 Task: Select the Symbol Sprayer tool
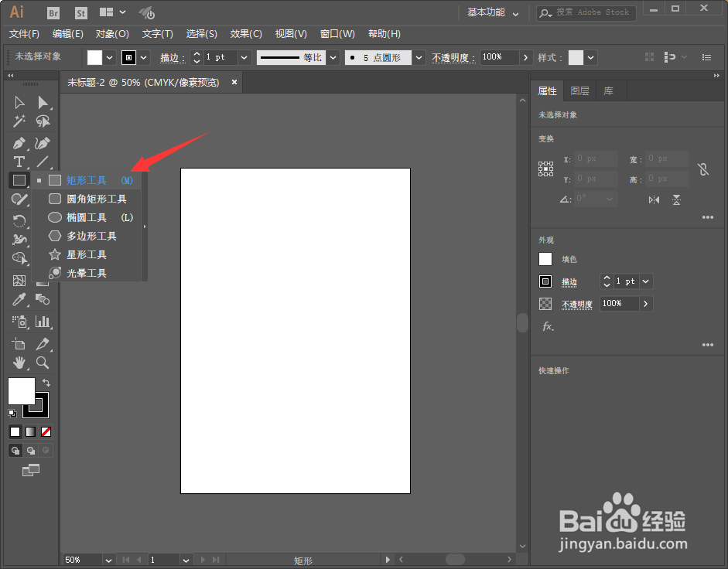point(19,322)
